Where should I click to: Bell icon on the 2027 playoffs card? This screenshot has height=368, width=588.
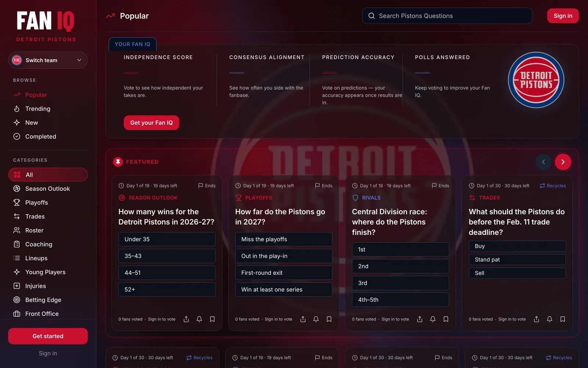coord(316,319)
